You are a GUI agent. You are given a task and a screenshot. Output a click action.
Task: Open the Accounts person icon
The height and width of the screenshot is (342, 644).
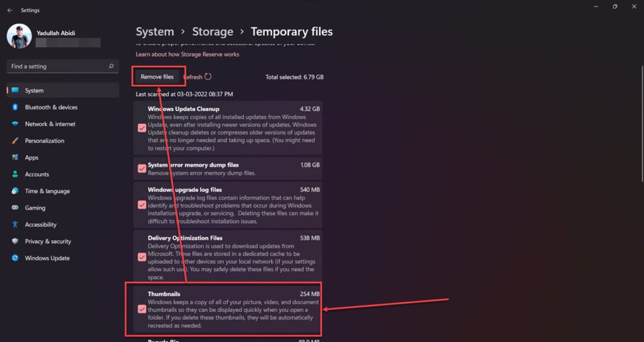(15, 175)
